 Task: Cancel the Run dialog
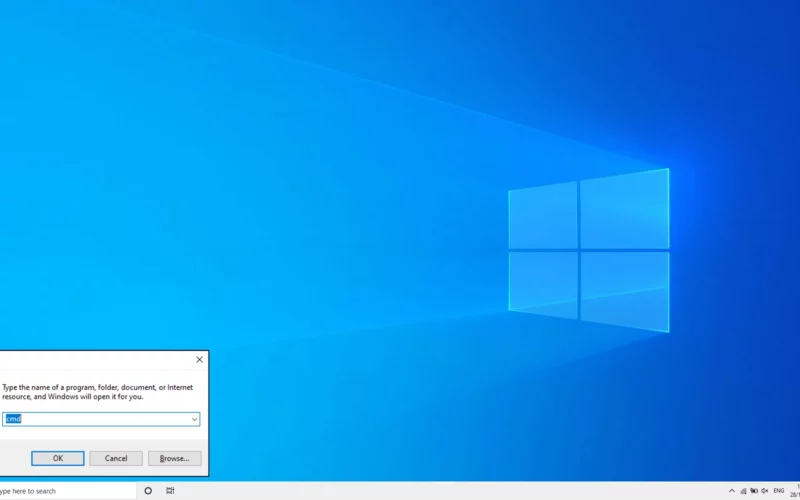coord(116,458)
